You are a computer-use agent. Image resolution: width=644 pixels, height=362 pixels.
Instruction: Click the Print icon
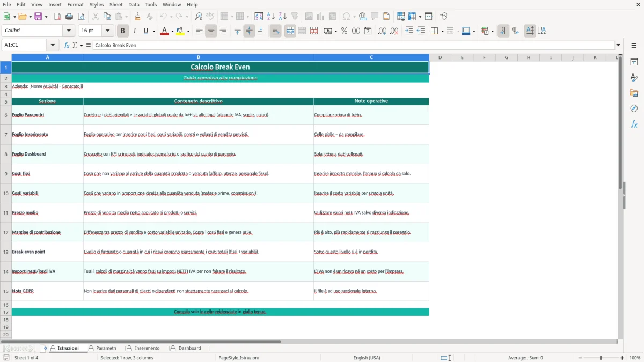coord(69,17)
